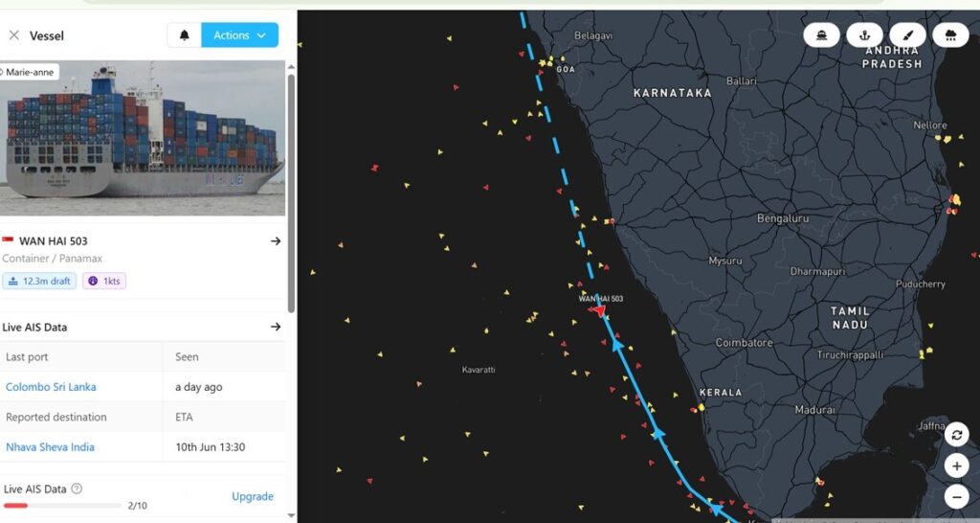Open the map style brush button
Viewport: 980px width, 523px height.
tap(907, 35)
